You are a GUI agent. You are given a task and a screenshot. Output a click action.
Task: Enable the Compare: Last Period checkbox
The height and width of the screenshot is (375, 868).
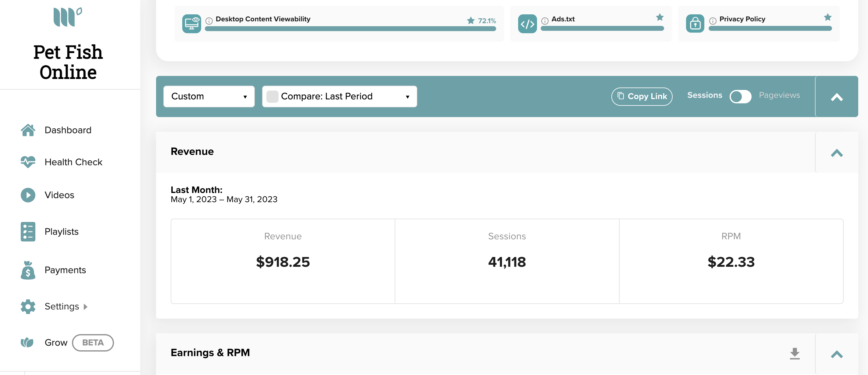(x=272, y=96)
